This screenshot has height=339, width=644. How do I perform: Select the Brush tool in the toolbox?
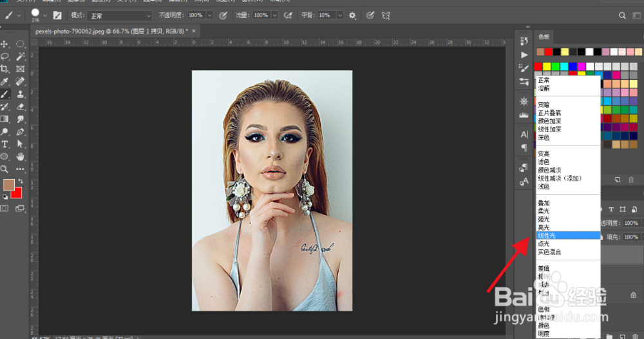click(x=5, y=94)
